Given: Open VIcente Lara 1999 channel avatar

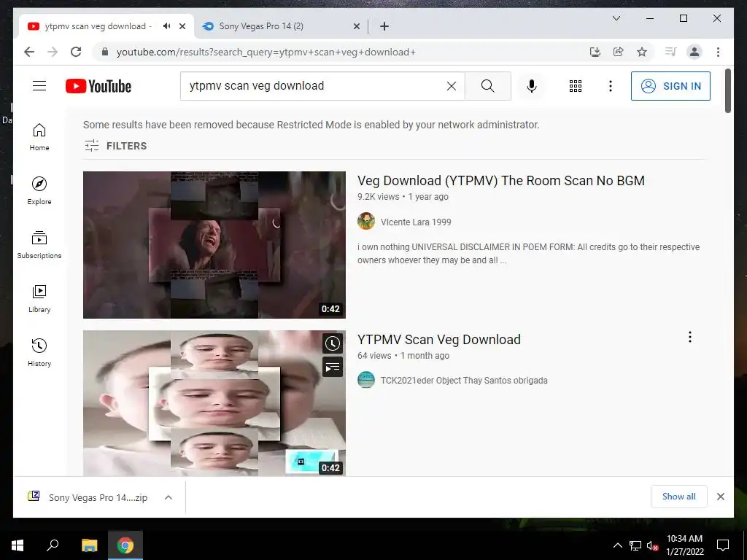Looking at the screenshot, I should pyautogui.click(x=366, y=222).
